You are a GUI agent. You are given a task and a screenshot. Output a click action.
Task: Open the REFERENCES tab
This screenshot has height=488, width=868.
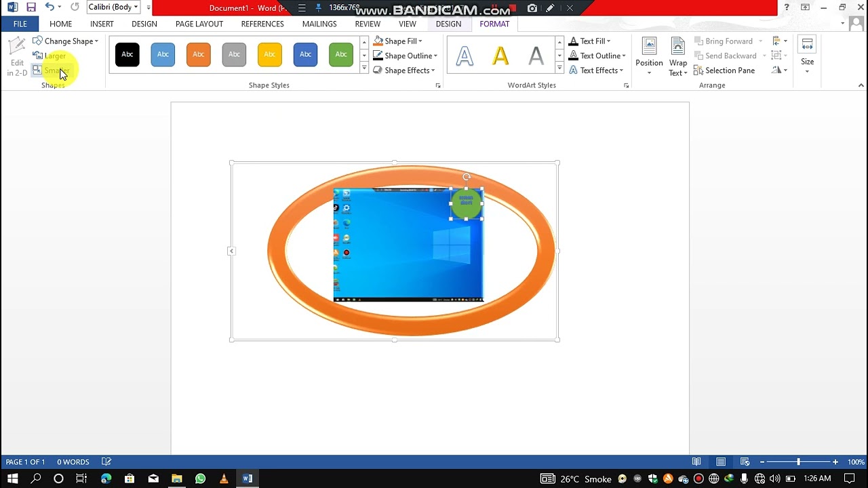point(262,24)
